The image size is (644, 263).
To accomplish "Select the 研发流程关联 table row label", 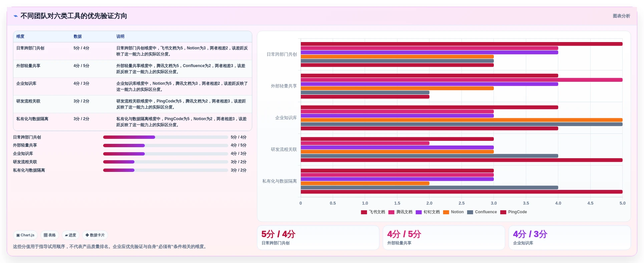I will click(28, 101).
